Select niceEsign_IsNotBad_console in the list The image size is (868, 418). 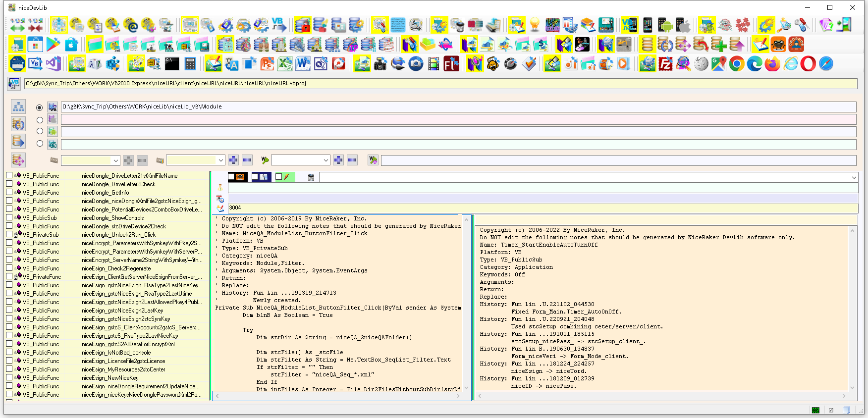116,353
